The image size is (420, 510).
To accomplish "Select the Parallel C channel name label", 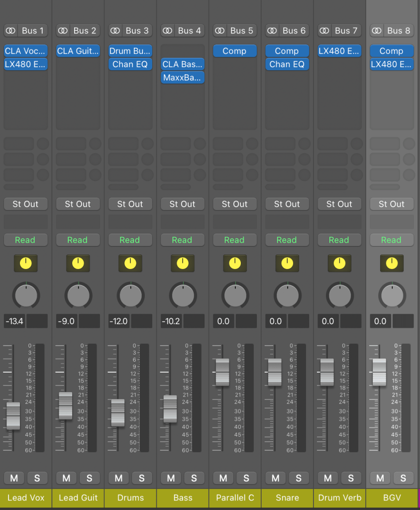I will point(235,498).
